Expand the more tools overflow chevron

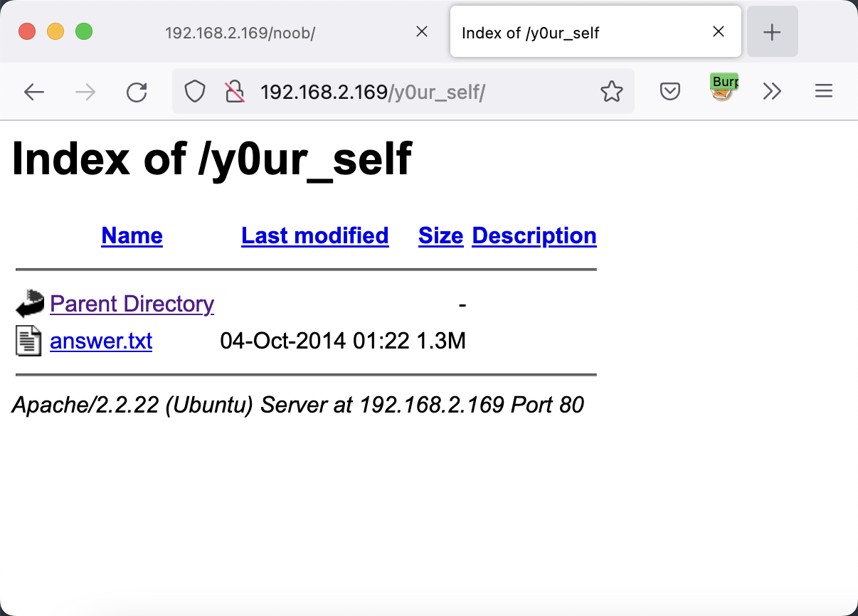[x=772, y=92]
